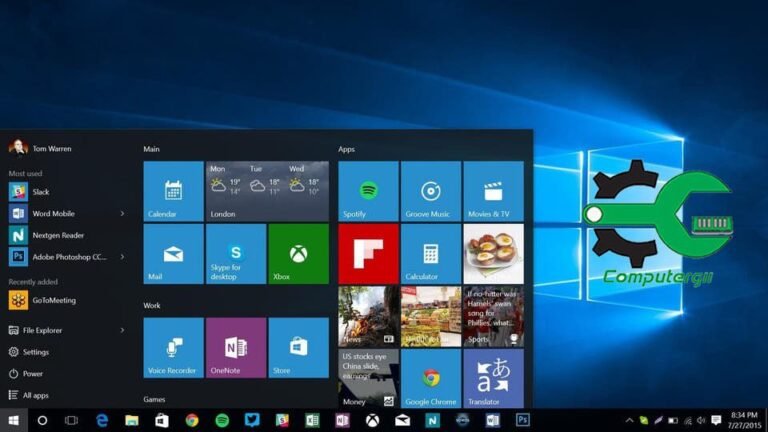Open the Movies & TV tile
The height and width of the screenshot is (432, 768).
(494, 191)
